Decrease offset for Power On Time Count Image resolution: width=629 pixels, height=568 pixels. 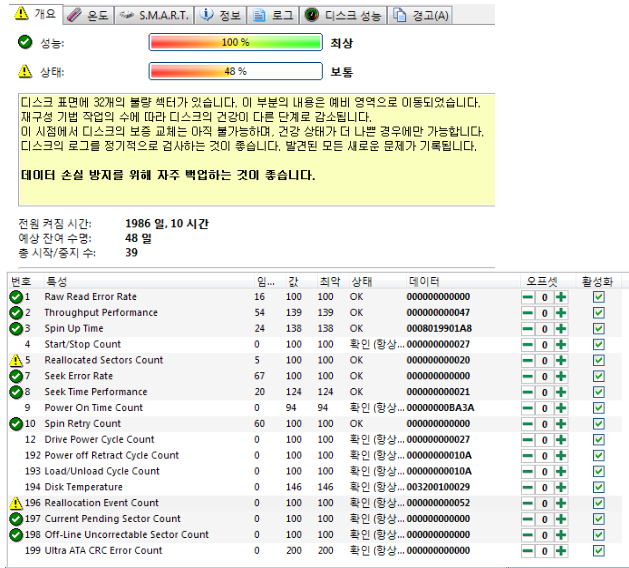[x=528, y=408]
